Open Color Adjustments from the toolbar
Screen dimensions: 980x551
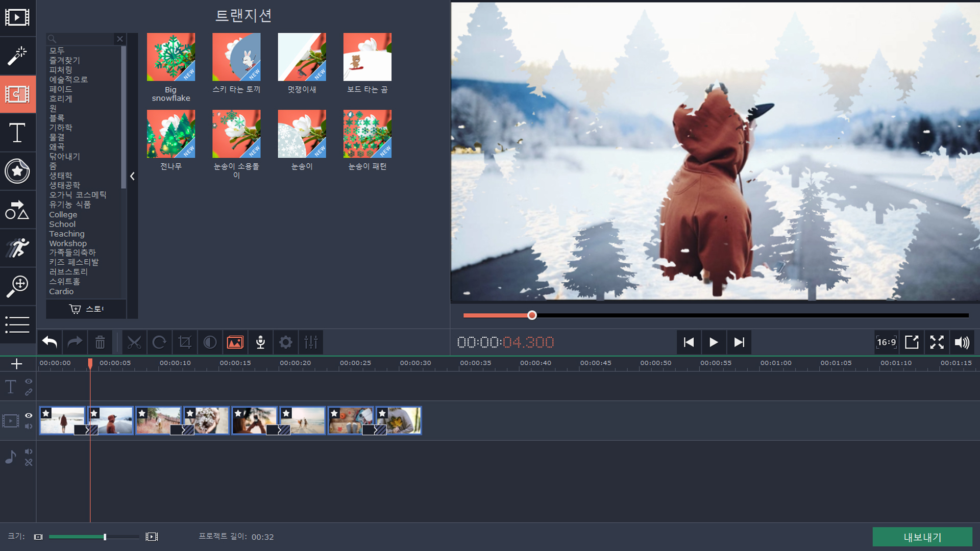(x=210, y=342)
